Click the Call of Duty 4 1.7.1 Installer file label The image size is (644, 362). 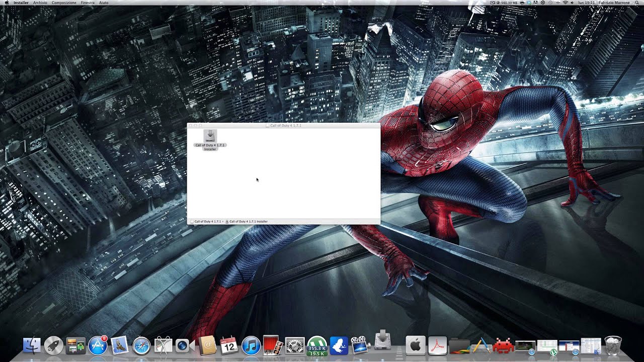(x=210, y=147)
